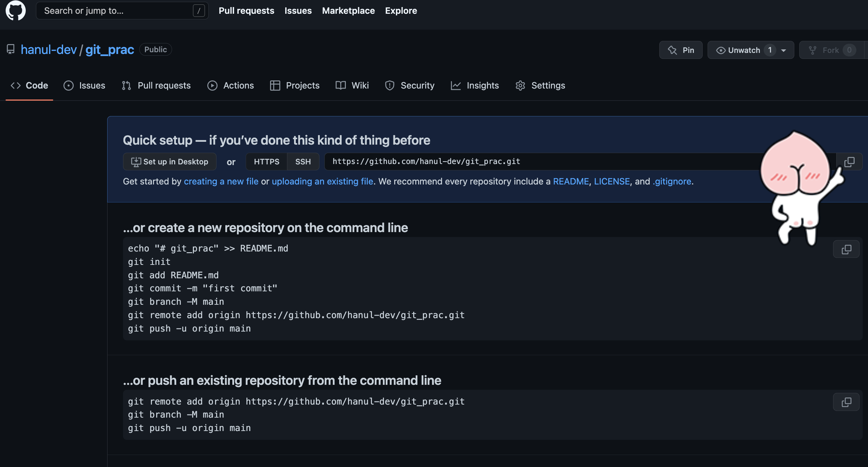
Task: Open the Settings tab
Action: 540,85
